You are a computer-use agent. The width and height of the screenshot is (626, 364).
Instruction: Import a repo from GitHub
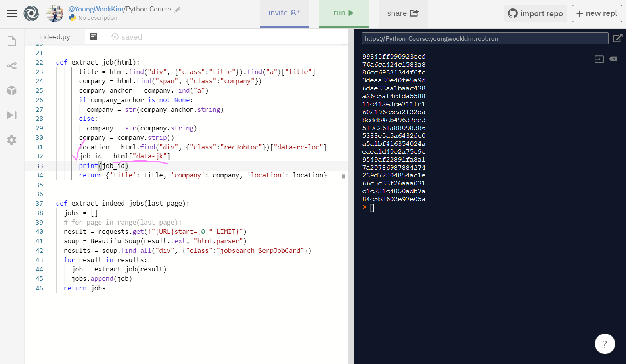click(x=535, y=13)
